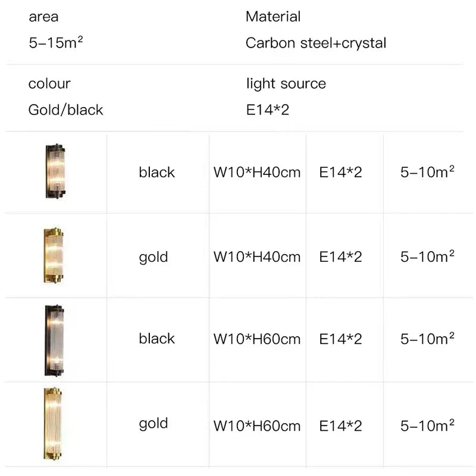Click "5–10m²" in the first table row
This screenshot has height=476, width=476.
coord(428,173)
